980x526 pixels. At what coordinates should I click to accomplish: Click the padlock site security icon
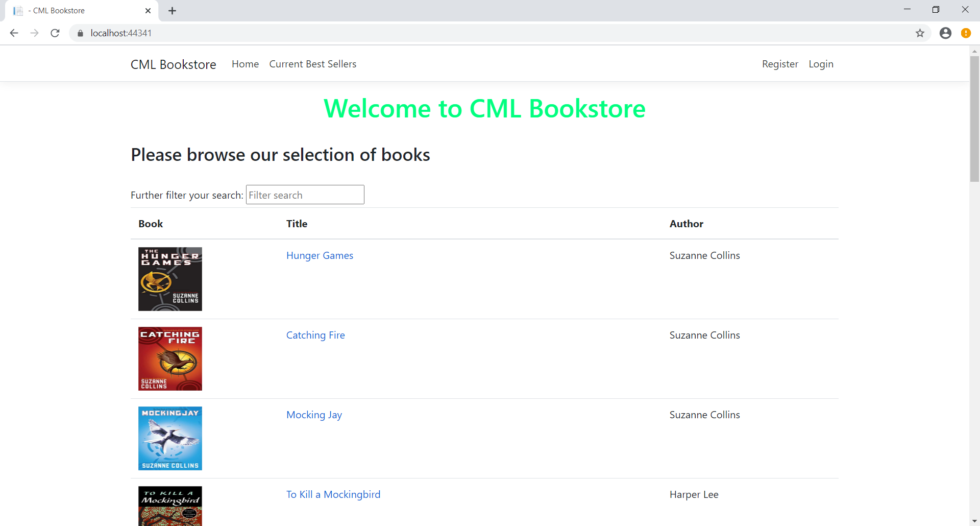click(80, 33)
